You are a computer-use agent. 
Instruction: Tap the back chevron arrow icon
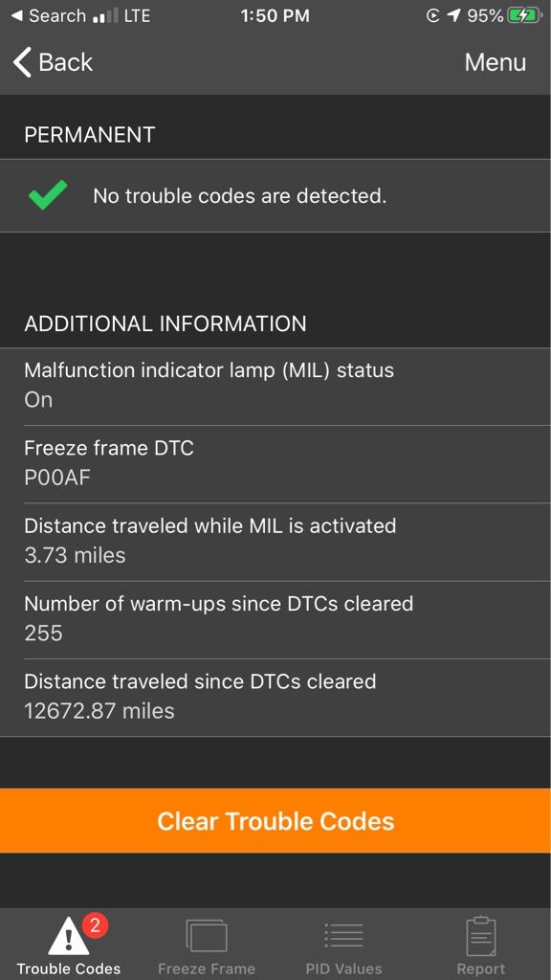pyautogui.click(x=22, y=62)
